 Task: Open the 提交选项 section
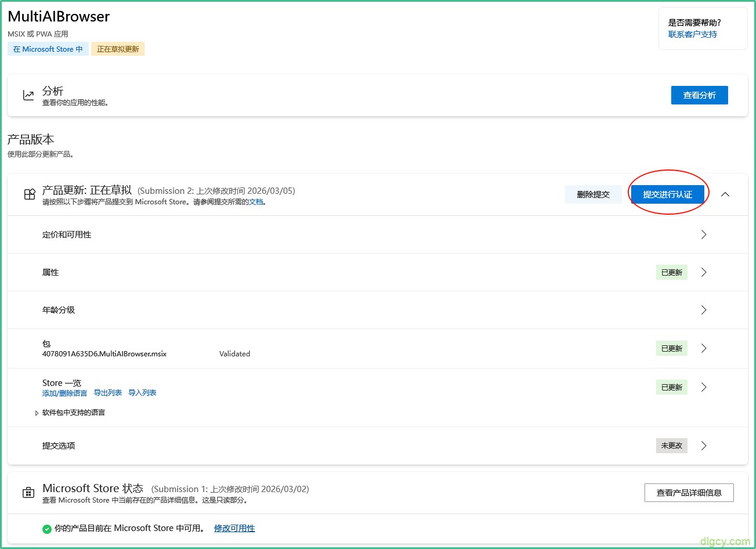pos(704,446)
